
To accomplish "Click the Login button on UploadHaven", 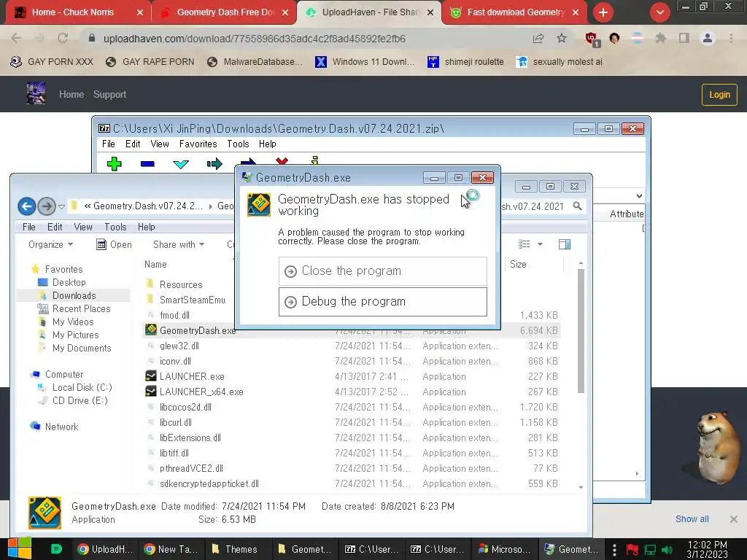I will 719,94.
